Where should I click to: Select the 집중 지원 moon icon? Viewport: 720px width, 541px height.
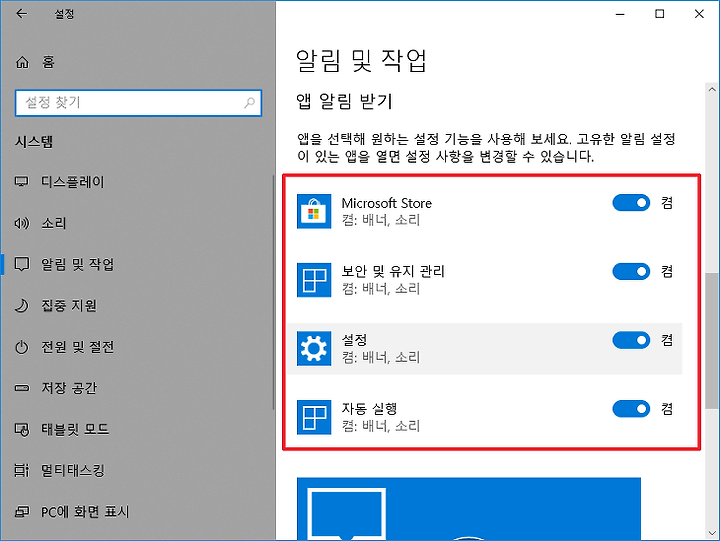point(22,305)
